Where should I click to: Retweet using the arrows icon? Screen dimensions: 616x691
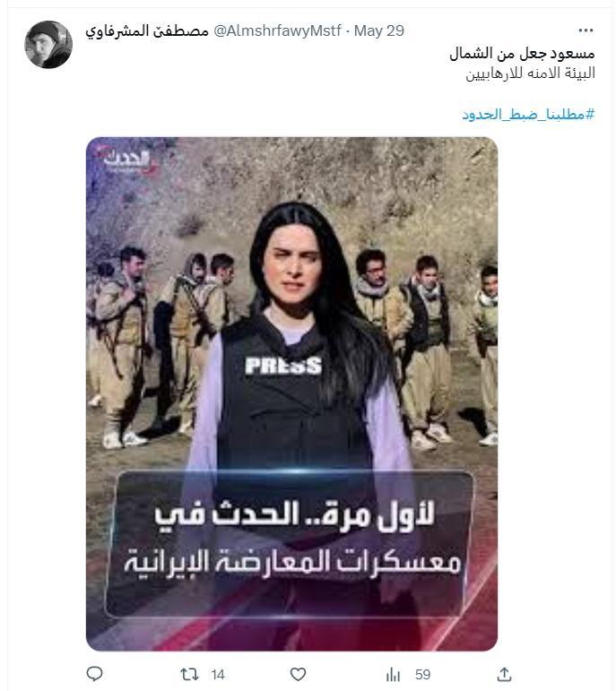click(x=189, y=674)
